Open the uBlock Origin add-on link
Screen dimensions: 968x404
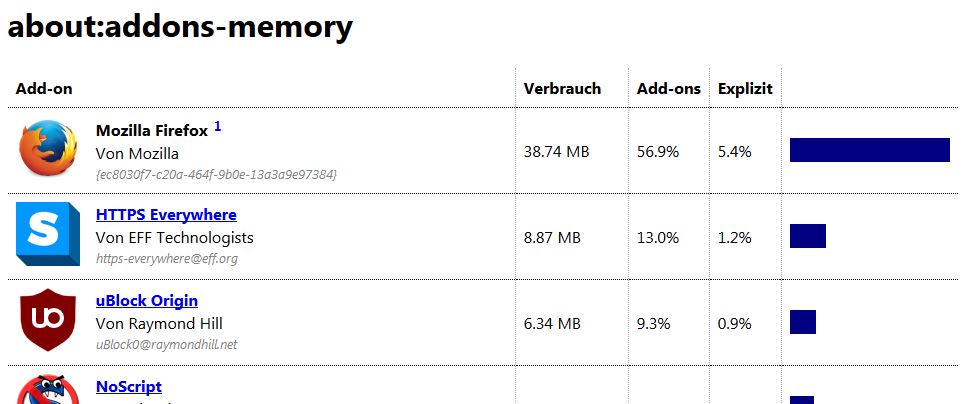point(146,300)
